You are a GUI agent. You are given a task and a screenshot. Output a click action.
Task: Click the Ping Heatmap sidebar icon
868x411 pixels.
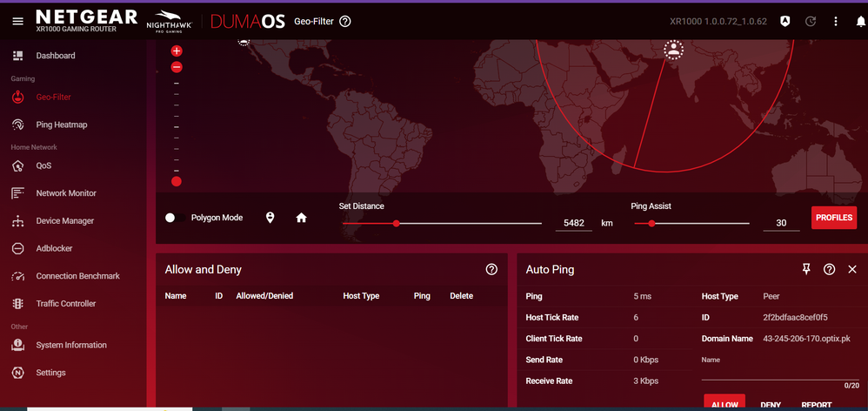(17, 125)
